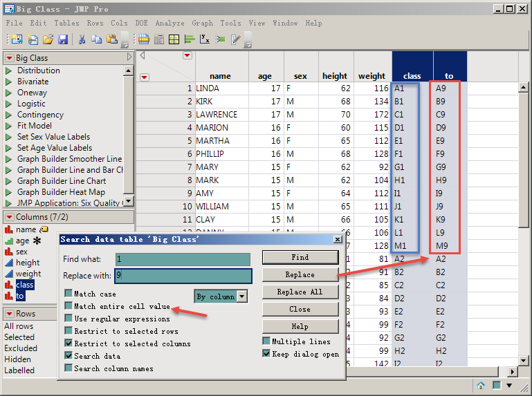Click the Fit Y by X toolbar icon
This screenshot has width=532, height=396.
205,39
